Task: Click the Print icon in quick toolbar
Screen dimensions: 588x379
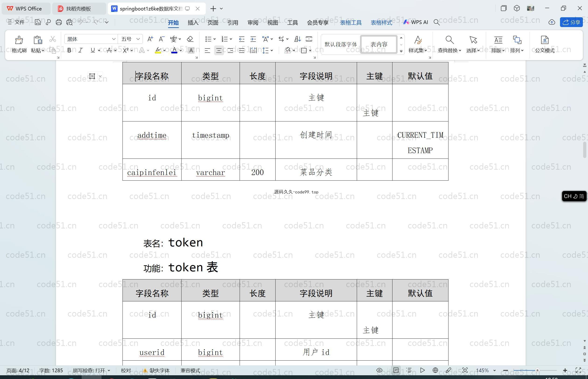Action: click(59, 22)
